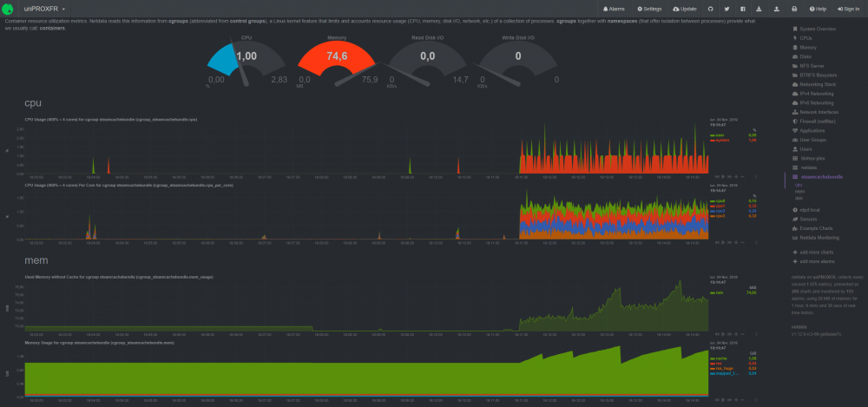Go to ntpd local section
The width and height of the screenshot is (868, 407).
pyautogui.click(x=806, y=210)
